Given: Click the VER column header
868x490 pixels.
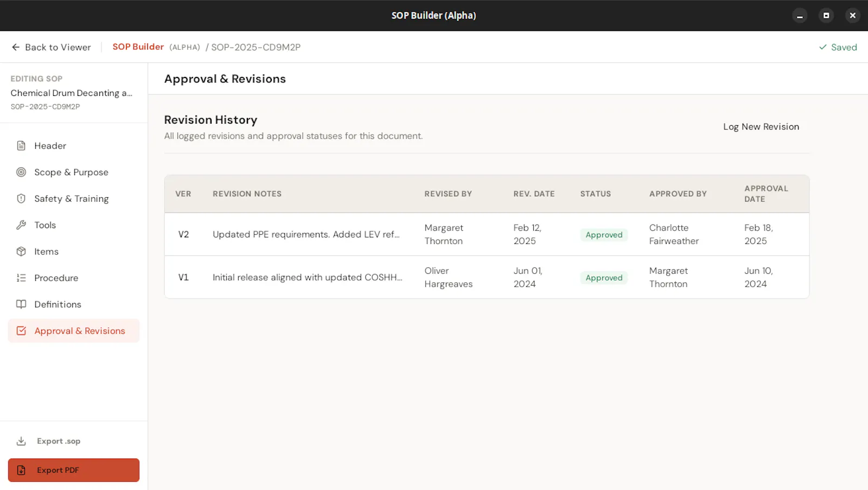Looking at the screenshot, I should coord(183,194).
